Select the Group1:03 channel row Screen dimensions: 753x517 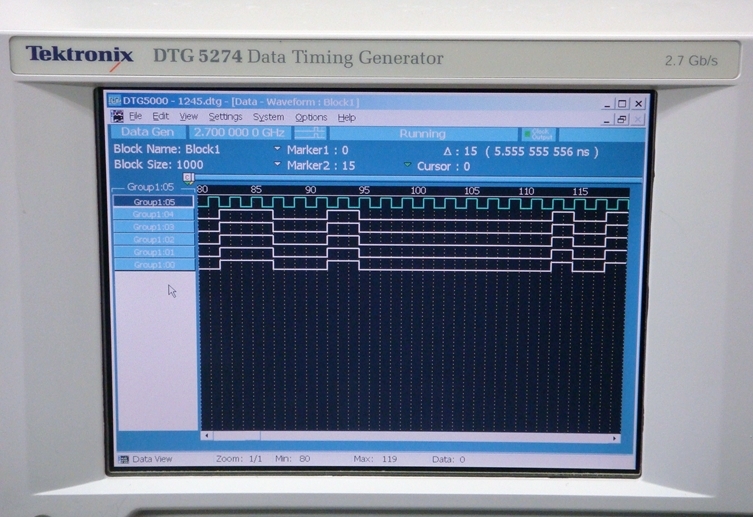click(x=154, y=227)
